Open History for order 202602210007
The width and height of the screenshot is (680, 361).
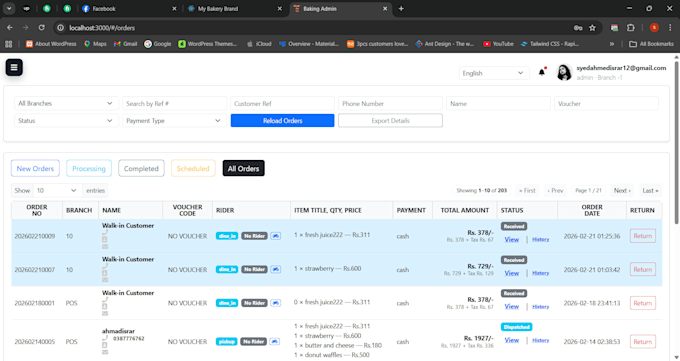click(x=540, y=273)
